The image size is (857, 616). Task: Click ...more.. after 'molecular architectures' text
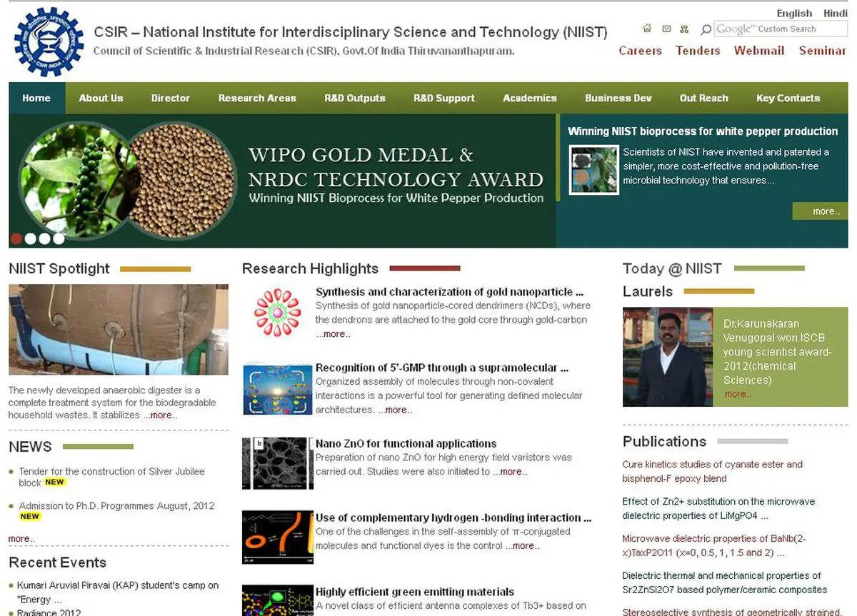tap(396, 410)
